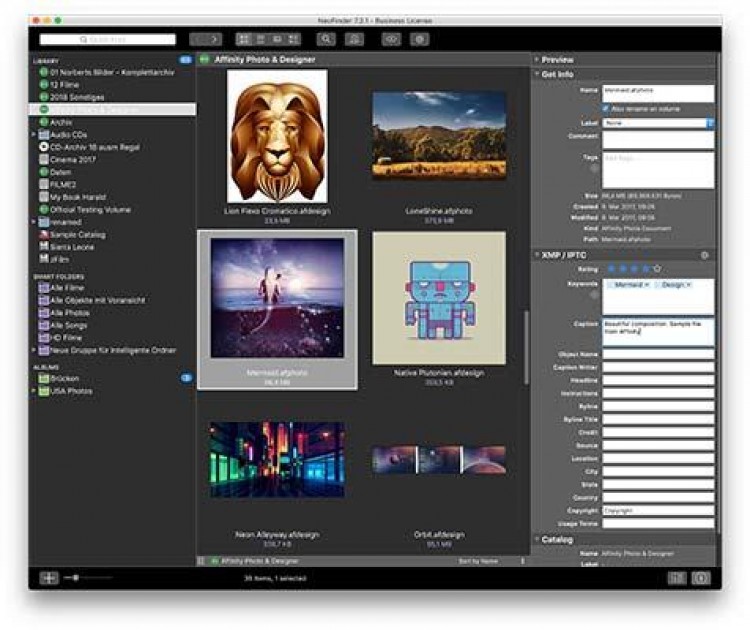The height and width of the screenshot is (630, 750).
Task: Select the Daten catalog
Action: coord(60,172)
